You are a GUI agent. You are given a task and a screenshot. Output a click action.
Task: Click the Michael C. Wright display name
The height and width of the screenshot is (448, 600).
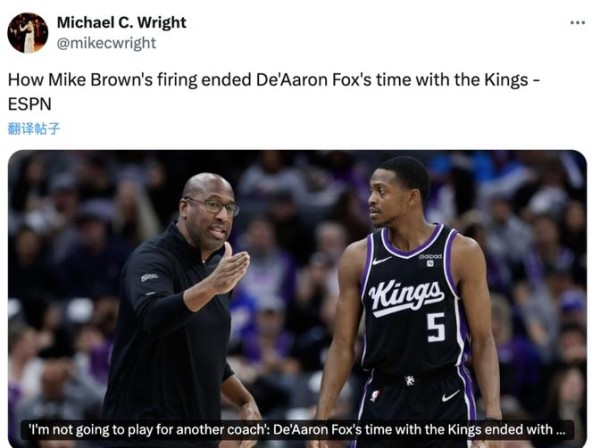point(121,23)
